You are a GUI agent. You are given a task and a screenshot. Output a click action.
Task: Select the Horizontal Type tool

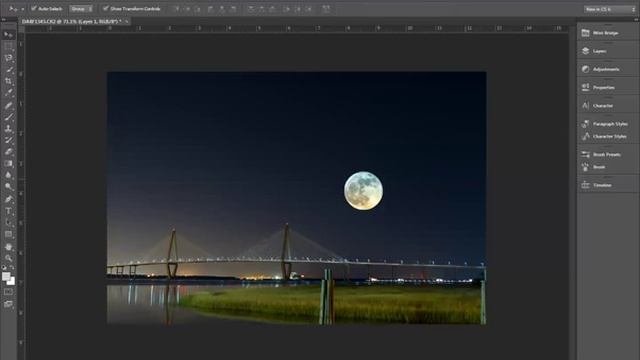pyautogui.click(x=8, y=211)
